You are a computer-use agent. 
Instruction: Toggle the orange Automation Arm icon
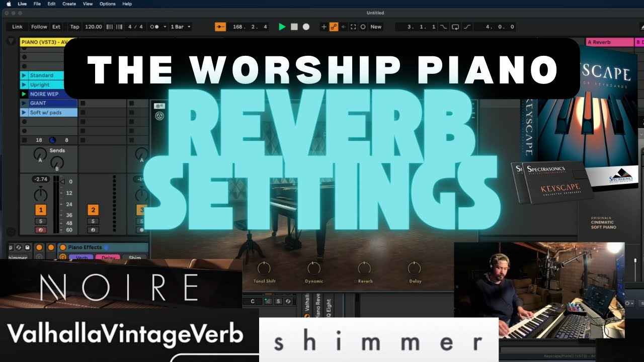334,27
